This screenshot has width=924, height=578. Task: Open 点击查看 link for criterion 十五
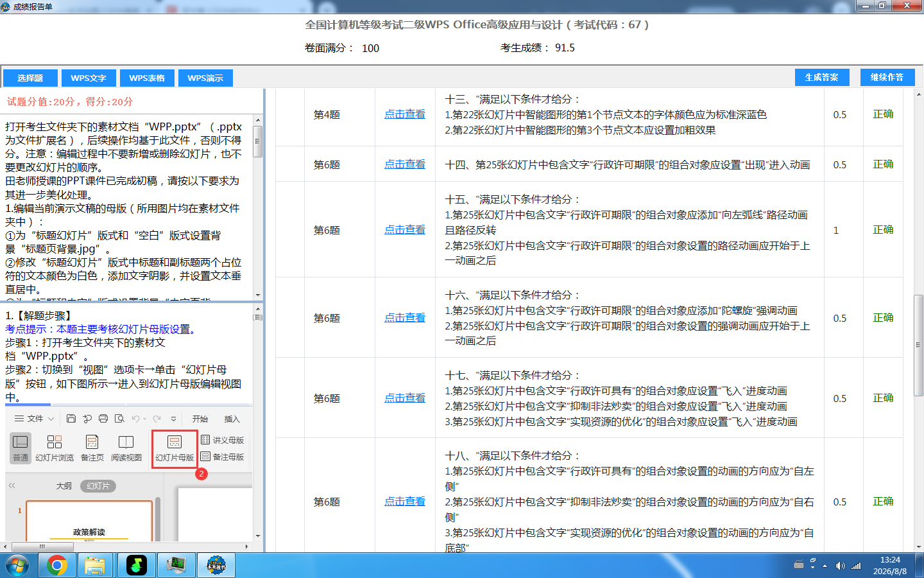tap(405, 230)
